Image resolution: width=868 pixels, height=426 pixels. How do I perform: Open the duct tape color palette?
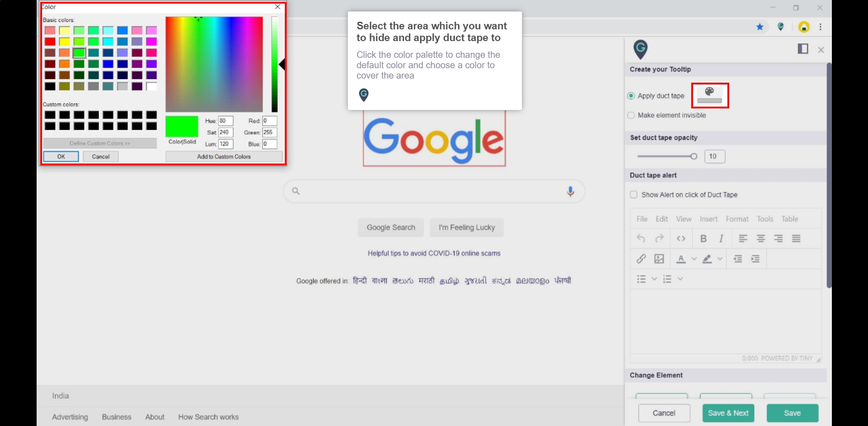pos(709,95)
